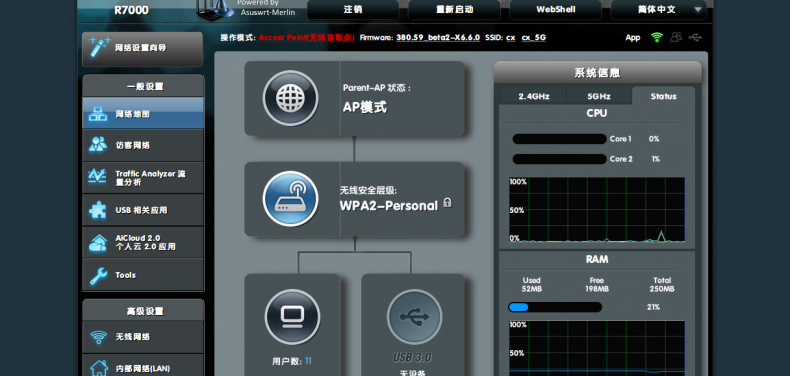Click the USB 3.0 device icon

[x=414, y=317]
